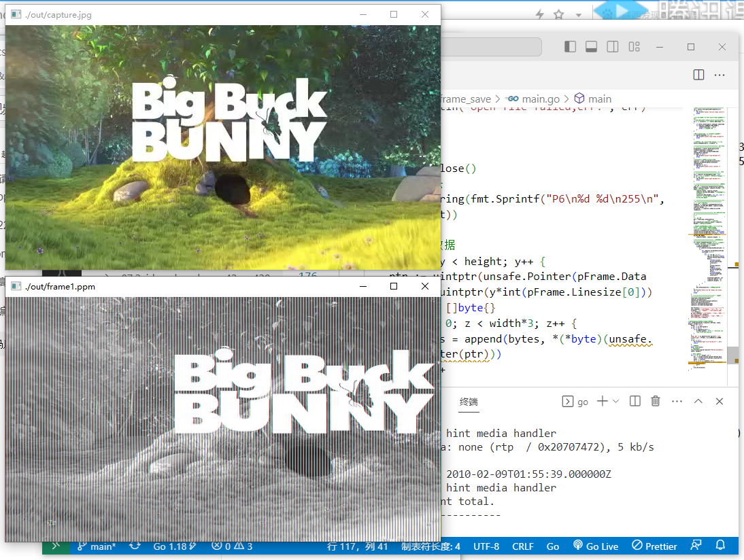Select frame_save in the breadcrumb path
Screen dimensions: 744x560
pos(466,99)
